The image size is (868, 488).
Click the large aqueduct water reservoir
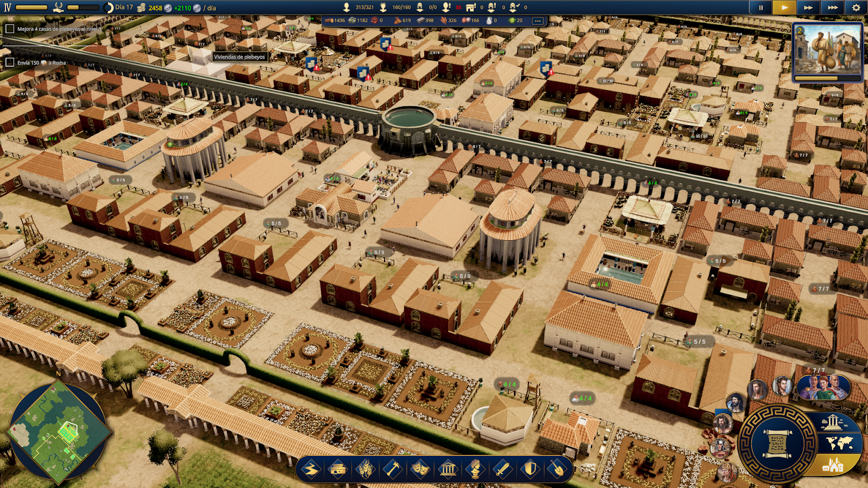(409, 129)
